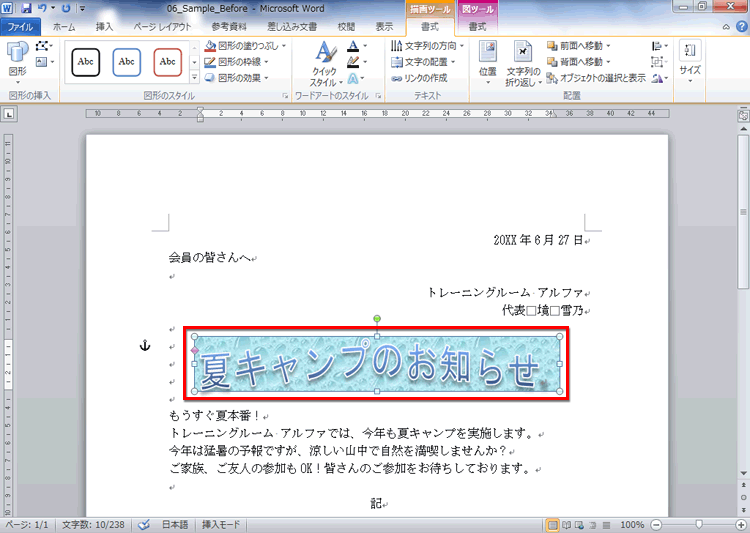Click the proofing check icon in status bar
Screen dimensions: 750x533
coord(143,525)
